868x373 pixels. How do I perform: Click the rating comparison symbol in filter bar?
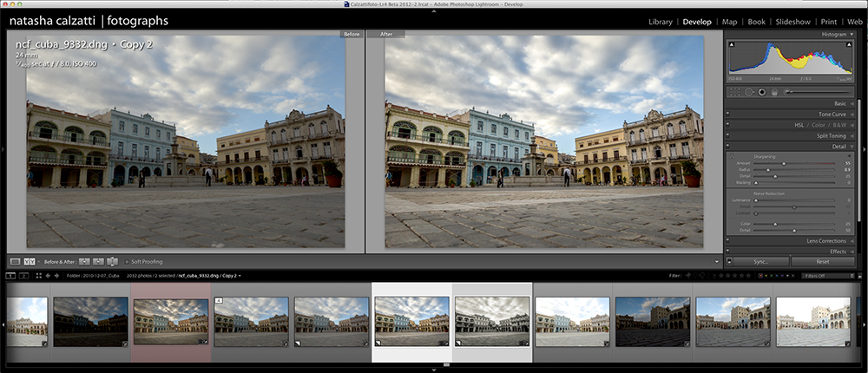coord(714,276)
